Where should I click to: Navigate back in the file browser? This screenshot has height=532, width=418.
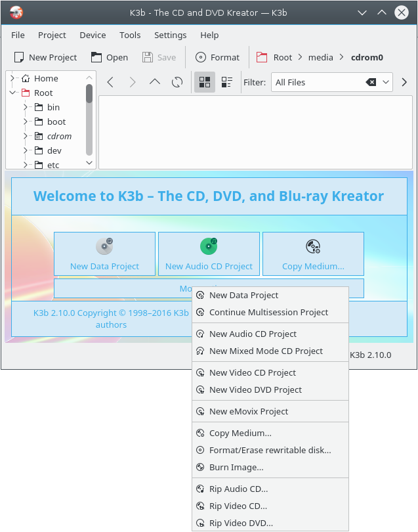click(110, 82)
